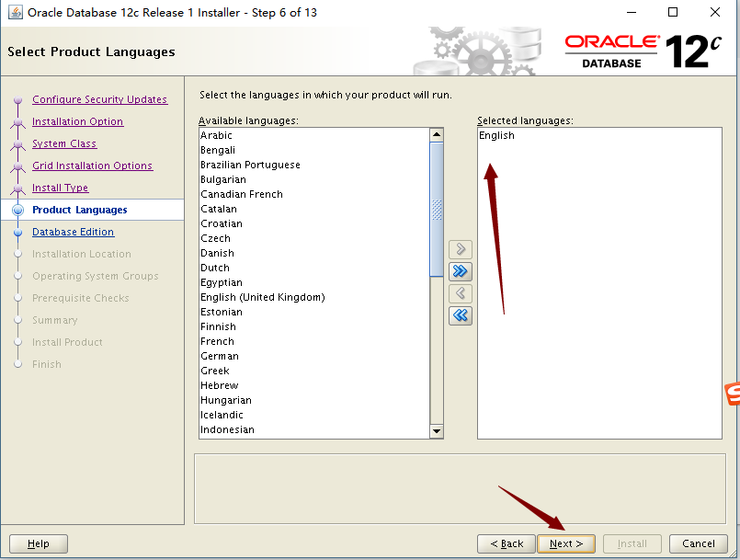The height and width of the screenshot is (560, 740).
Task: Select Icelandic language entry
Action: click(x=314, y=415)
